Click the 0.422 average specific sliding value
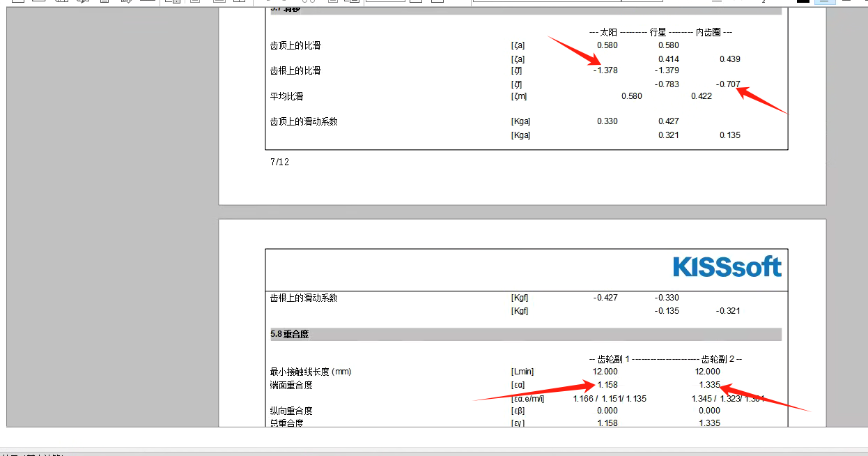This screenshot has height=456, width=868. click(701, 96)
